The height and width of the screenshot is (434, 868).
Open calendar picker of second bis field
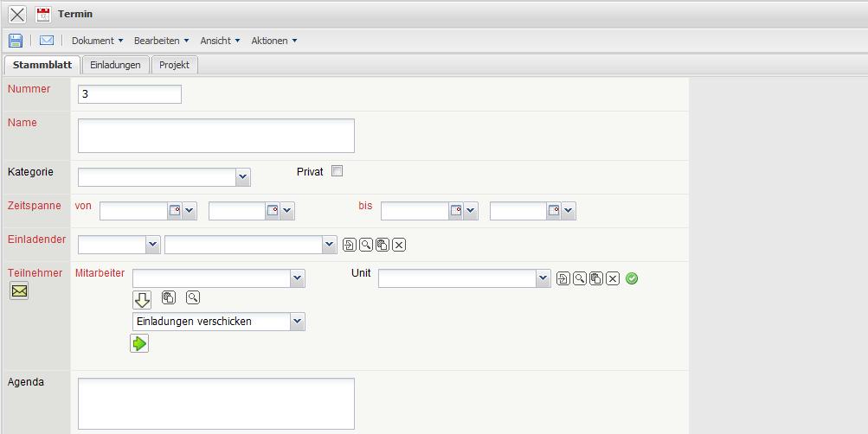[554, 211]
